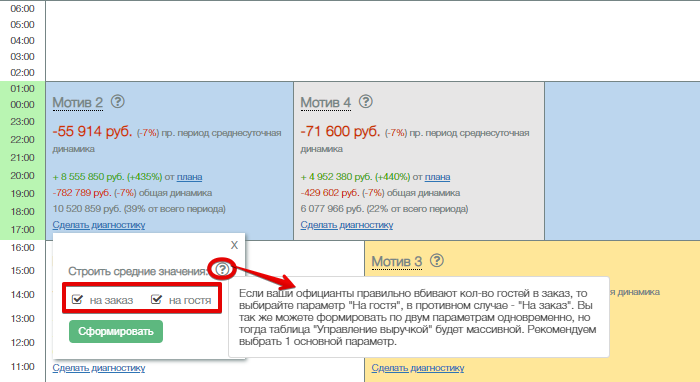Click the 11:00 time label
Image resolution: width=700 pixels, height=382 pixels.
pos(22,367)
